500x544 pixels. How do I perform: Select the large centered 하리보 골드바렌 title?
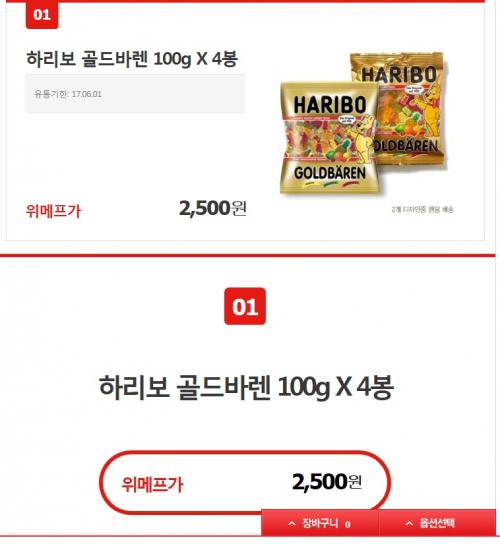tap(246, 387)
